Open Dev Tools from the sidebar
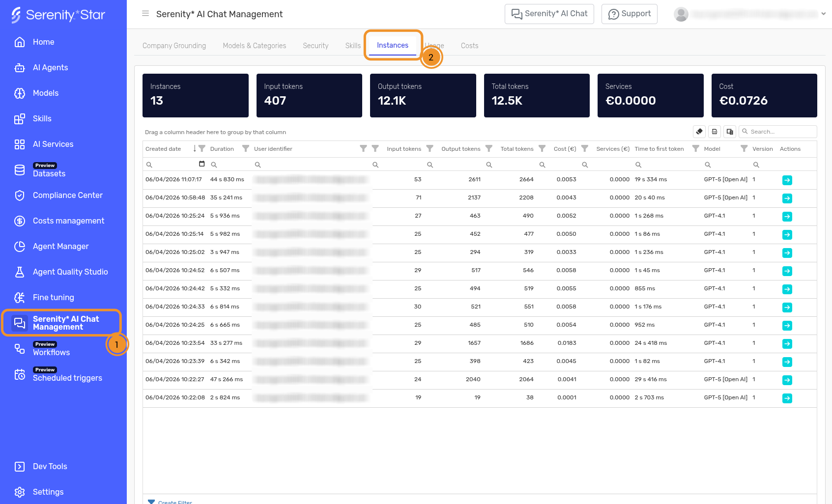 tap(50, 466)
